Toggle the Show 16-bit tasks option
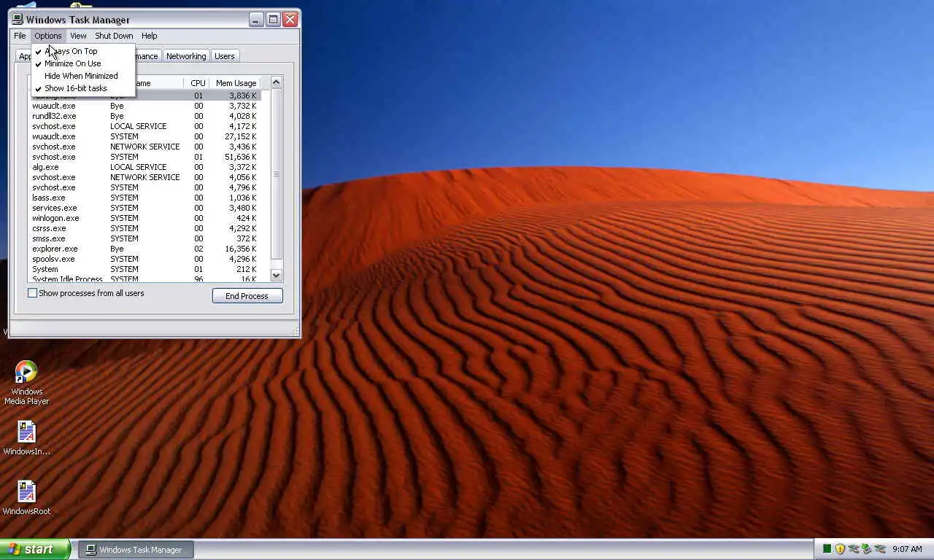Image resolution: width=934 pixels, height=560 pixels. pos(83,88)
